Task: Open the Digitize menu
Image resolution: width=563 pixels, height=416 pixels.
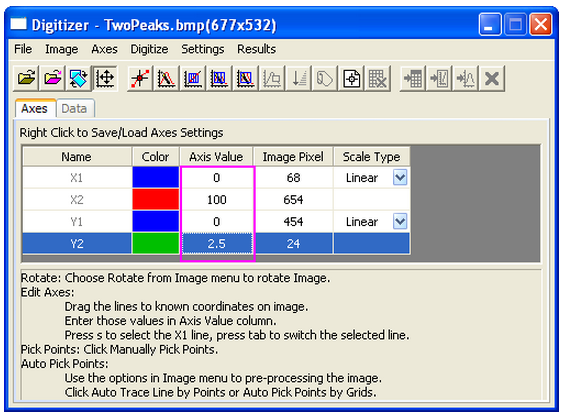Action: [149, 49]
